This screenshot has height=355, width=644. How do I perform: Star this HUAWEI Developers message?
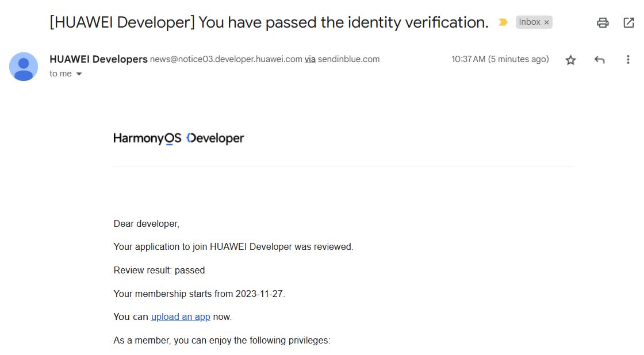pos(570,60)
